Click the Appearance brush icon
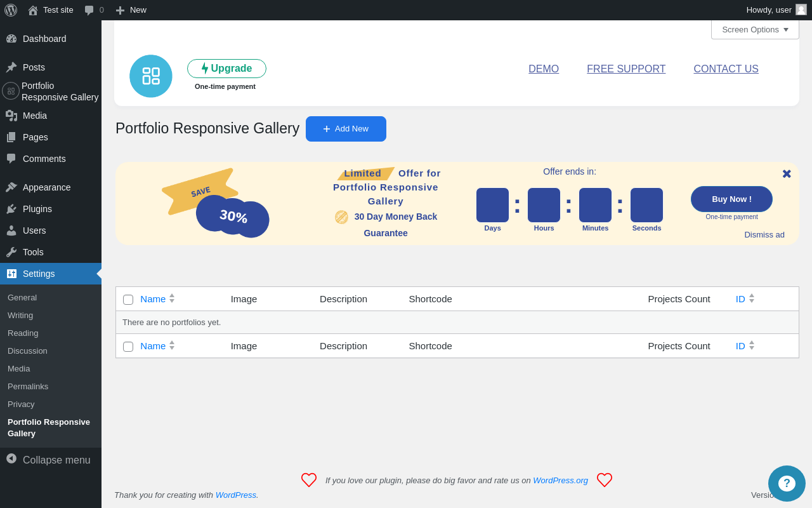The height and width of the screenshot is (508, 812). click(11, 187)
